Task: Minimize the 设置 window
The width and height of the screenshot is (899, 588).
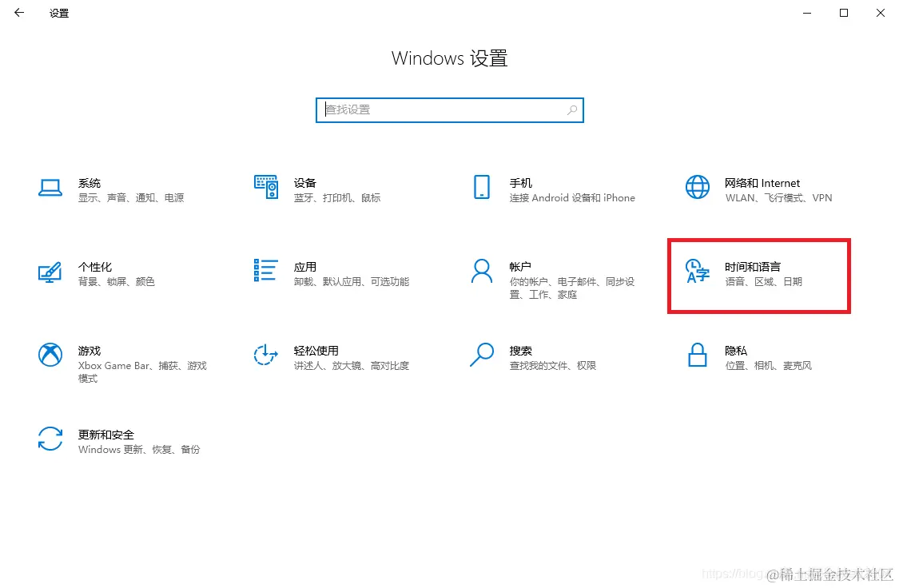Action: 807,13
